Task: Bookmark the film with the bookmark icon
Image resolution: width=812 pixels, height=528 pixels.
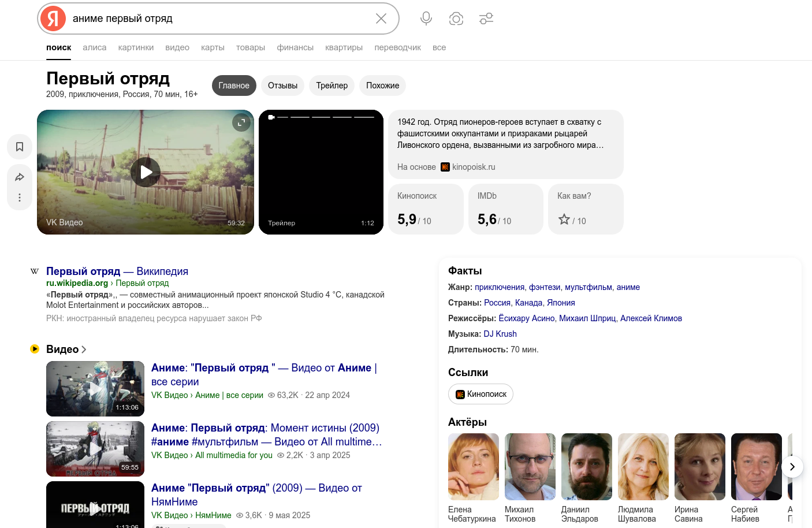Action: pyautogui.click(x=20, y=147)
